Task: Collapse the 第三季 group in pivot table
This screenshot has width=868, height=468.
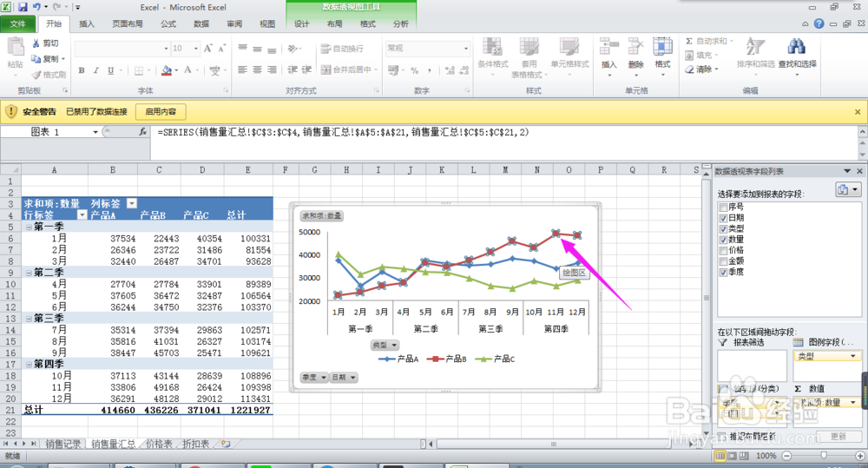Action: (29, 318)
